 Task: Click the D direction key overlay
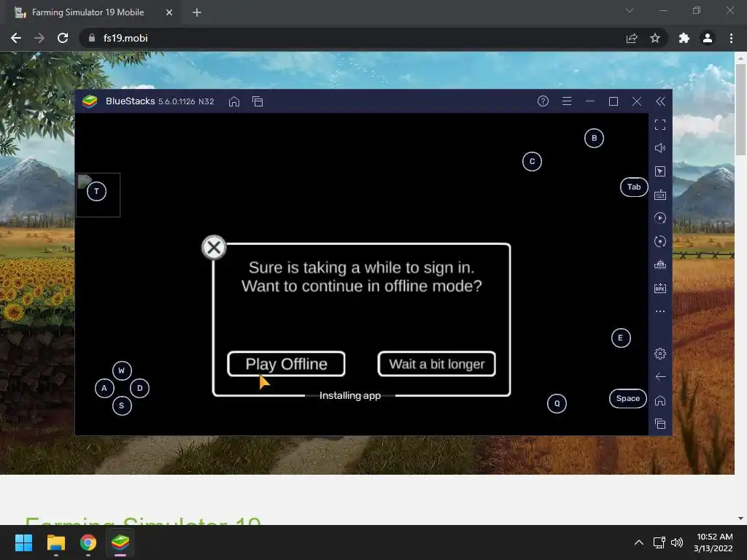point(139,388)
